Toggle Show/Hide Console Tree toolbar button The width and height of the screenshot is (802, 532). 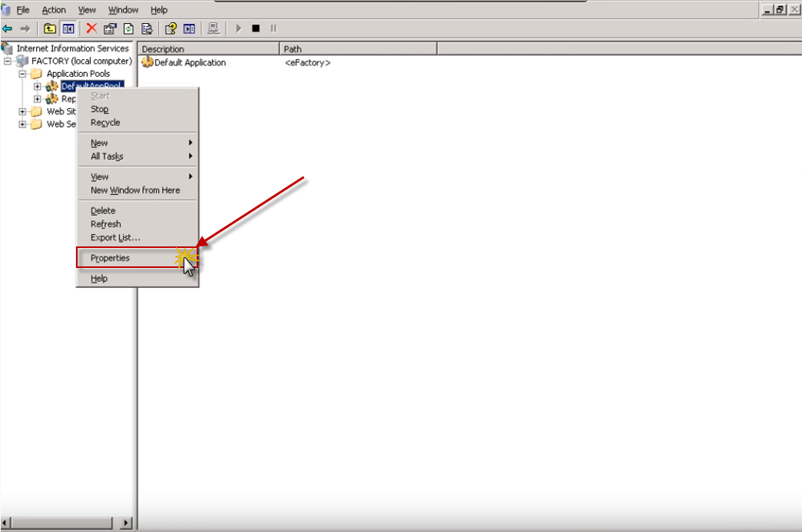68,28
